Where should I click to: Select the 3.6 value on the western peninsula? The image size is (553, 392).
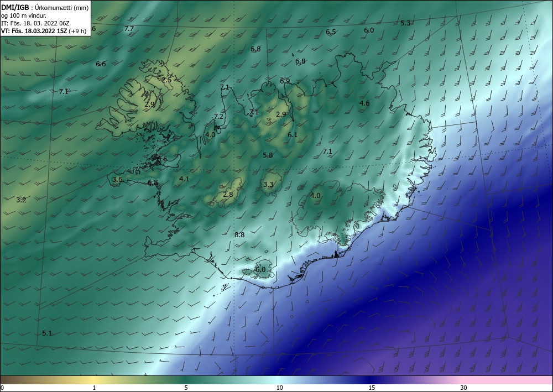[x=117, y=180]
